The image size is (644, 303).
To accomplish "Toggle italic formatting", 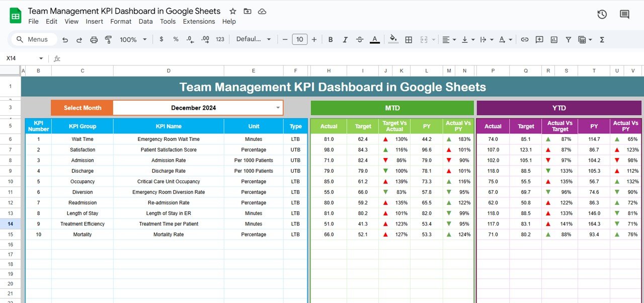I will 345,39.
